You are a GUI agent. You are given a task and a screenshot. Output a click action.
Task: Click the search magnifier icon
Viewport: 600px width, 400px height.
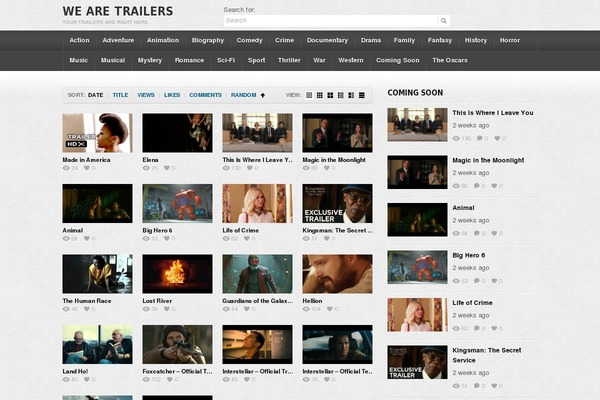tap(443, 21)
